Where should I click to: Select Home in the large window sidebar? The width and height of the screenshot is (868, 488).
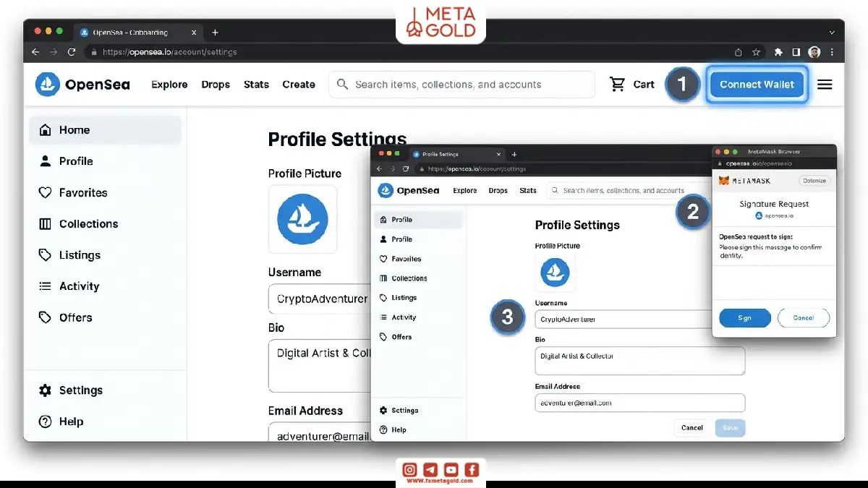pyautogui.click(x=106, y=130)
